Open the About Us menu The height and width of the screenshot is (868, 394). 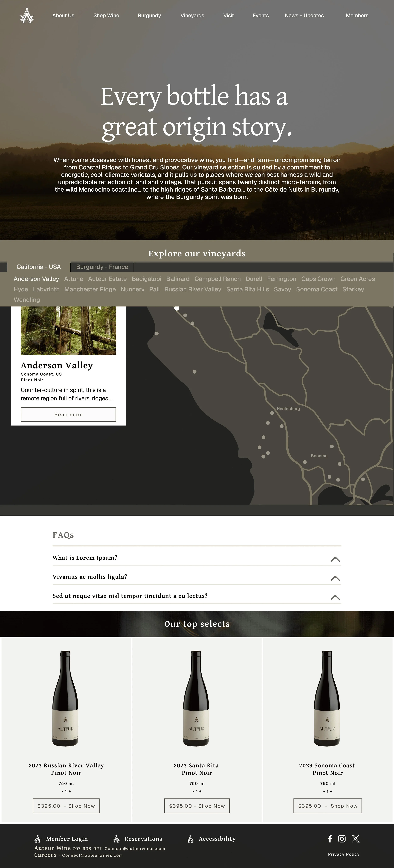(63, 15)
